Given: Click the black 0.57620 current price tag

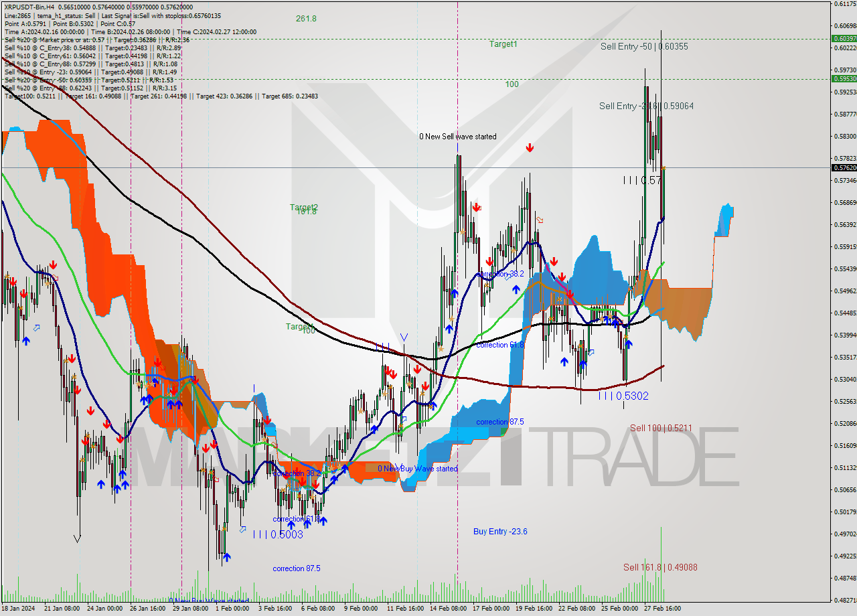Looking at the screenshot, I should (844, 168).
